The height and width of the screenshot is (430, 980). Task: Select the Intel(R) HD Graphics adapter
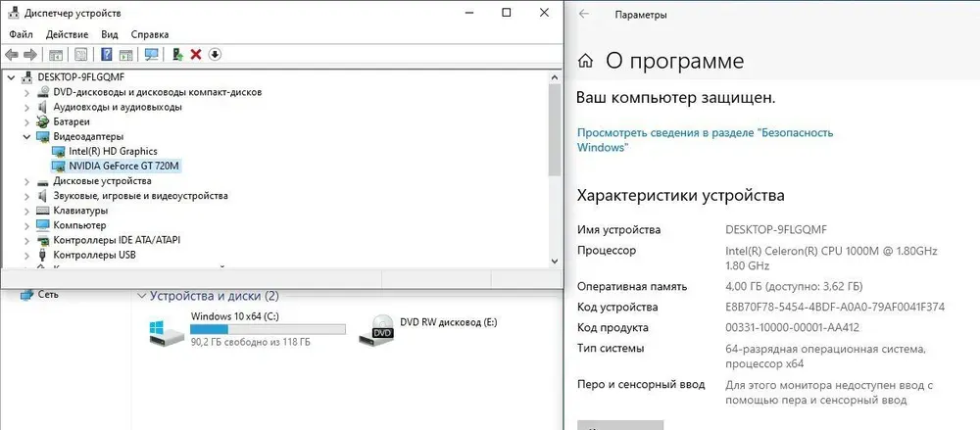click(112, 151)
